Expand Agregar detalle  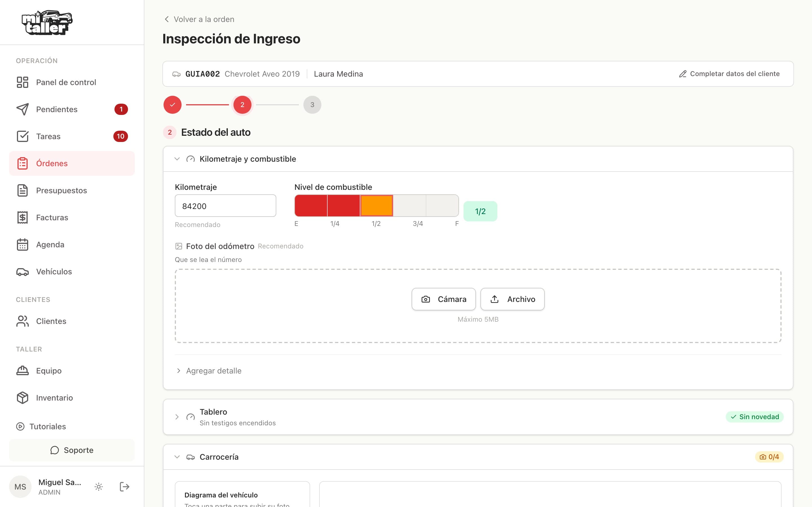(x=208, y=370)
